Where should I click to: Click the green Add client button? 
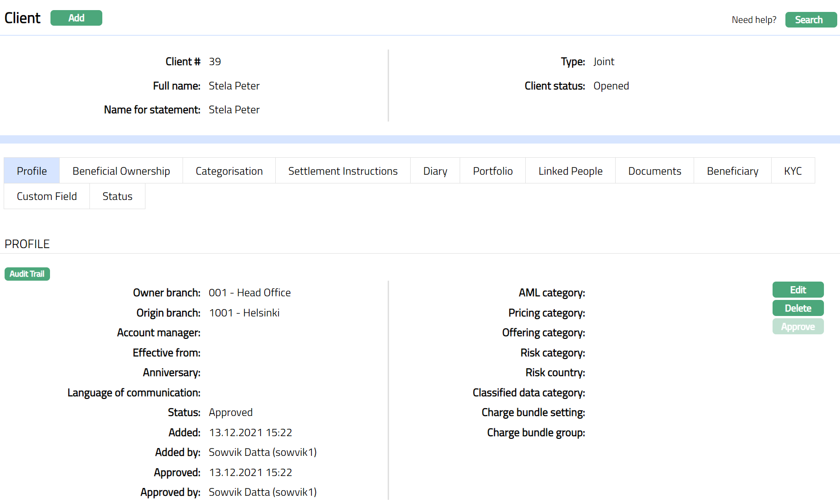tap(76, 18)
